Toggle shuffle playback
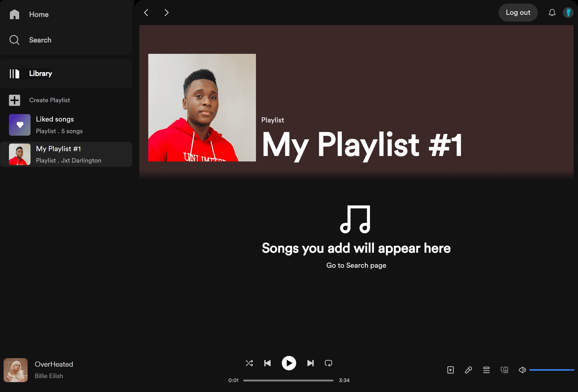 pos(249,363)
